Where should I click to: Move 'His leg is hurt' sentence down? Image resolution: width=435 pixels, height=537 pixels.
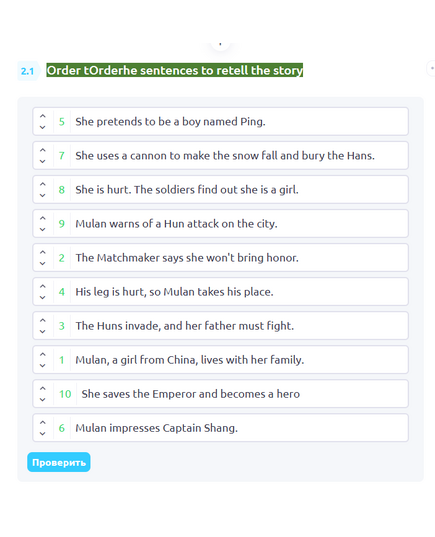point(42,297)
